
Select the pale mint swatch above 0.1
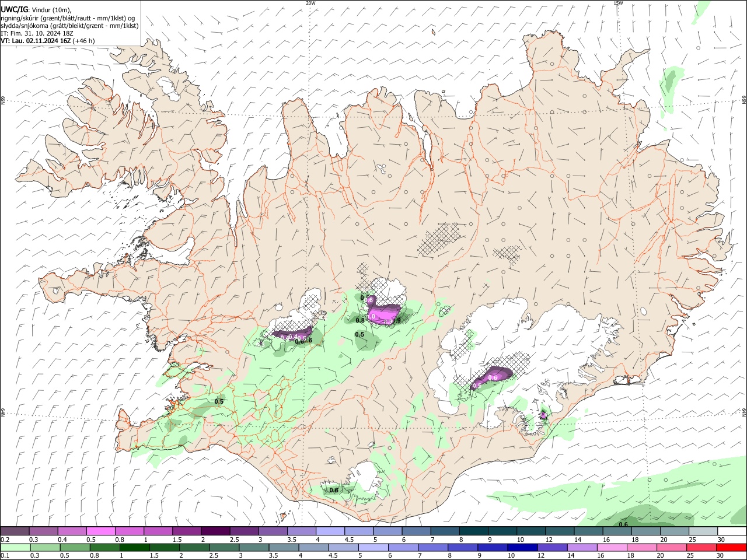(x=15, y=547)
